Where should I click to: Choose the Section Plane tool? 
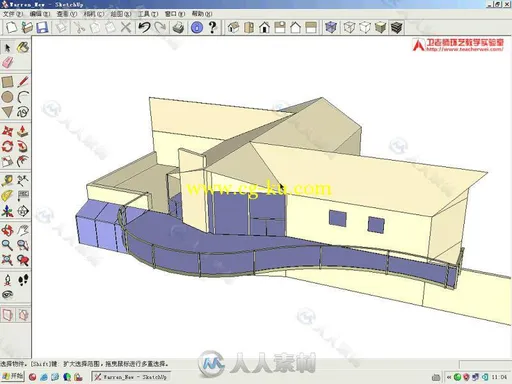point(23,211)
